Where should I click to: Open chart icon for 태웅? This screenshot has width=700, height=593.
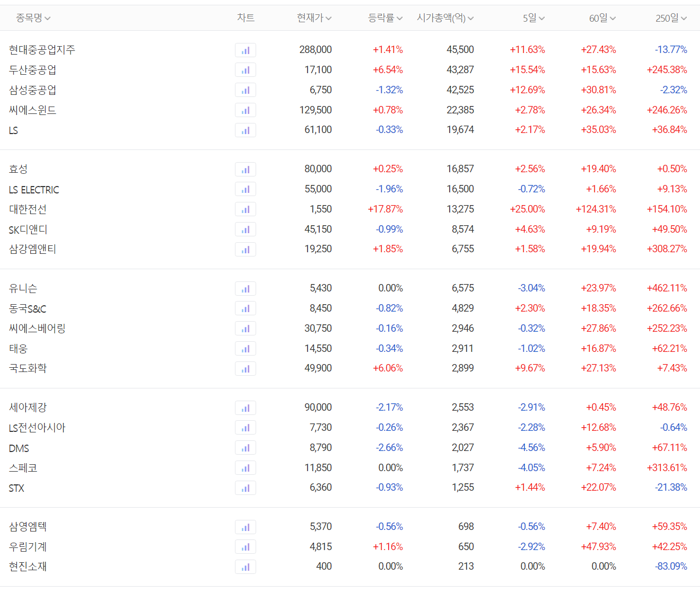(246, 349)
